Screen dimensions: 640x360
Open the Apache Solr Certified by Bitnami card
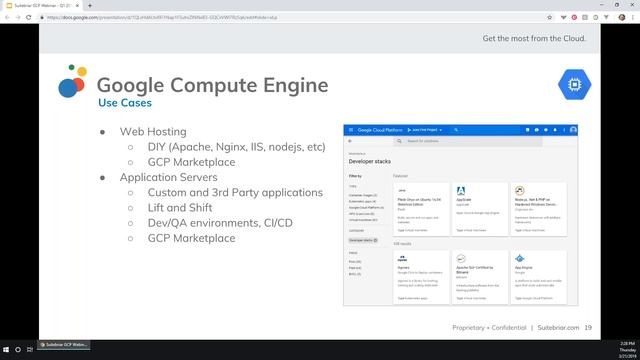pyautogui.click(x=480, y=277)
